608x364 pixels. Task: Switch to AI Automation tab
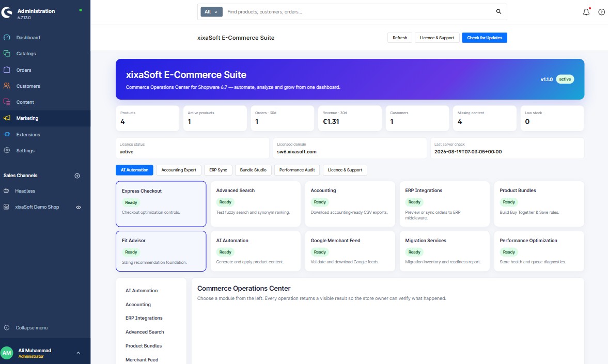(134, 170)
